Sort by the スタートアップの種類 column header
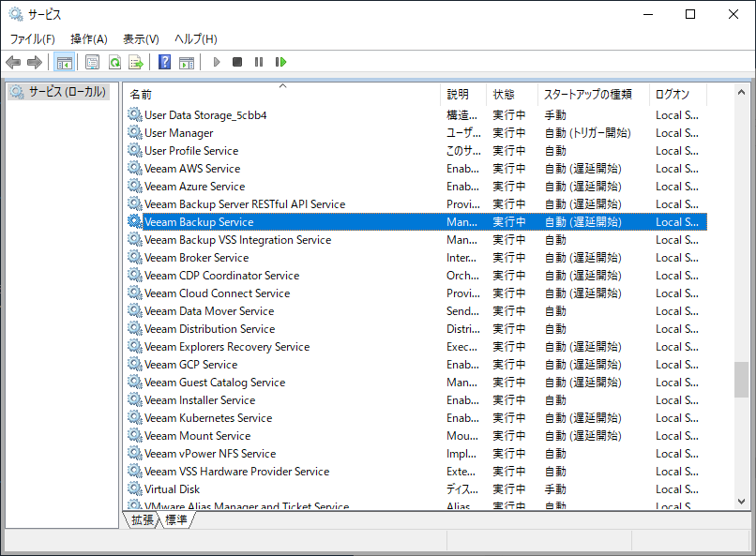756x556 pixels. 594,94
